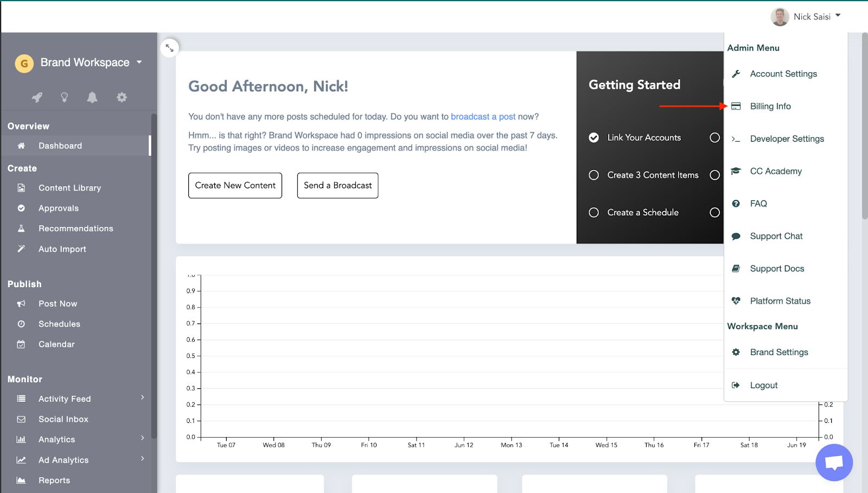This screenshot has width=868, height=493.
Task: Click the Ad Analytics line chart icon
Action: coord(21,460)
